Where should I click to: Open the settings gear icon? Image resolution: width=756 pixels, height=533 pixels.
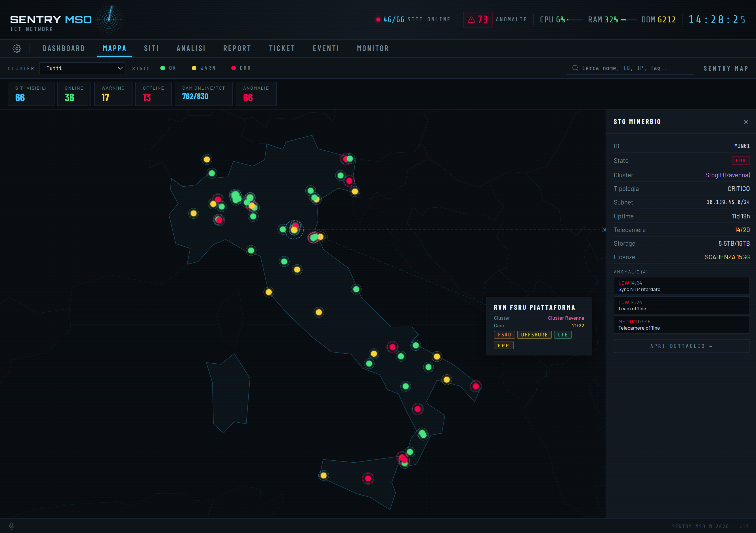click(17, 49)
